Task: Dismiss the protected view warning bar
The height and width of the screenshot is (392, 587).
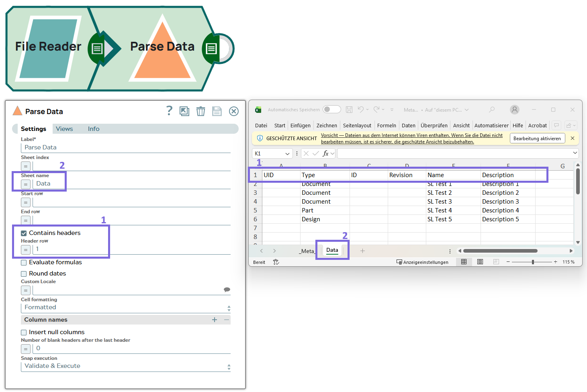Action: (x=573, y=138)
